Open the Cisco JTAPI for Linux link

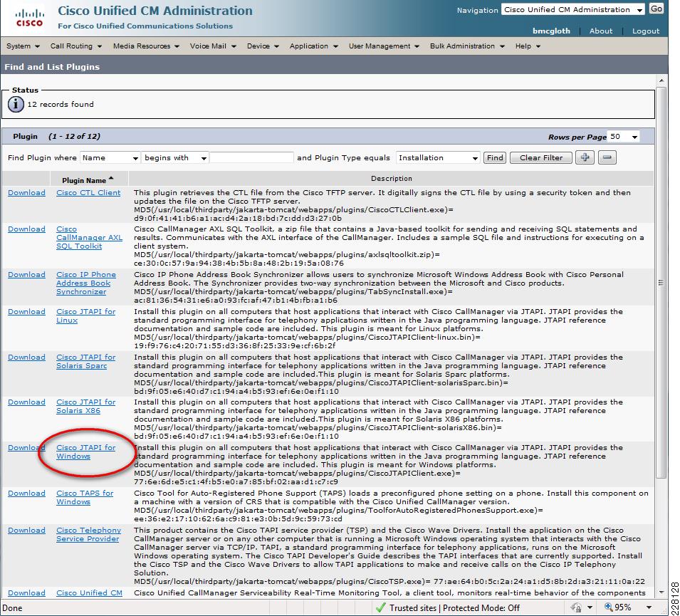[x=86, y=315]
